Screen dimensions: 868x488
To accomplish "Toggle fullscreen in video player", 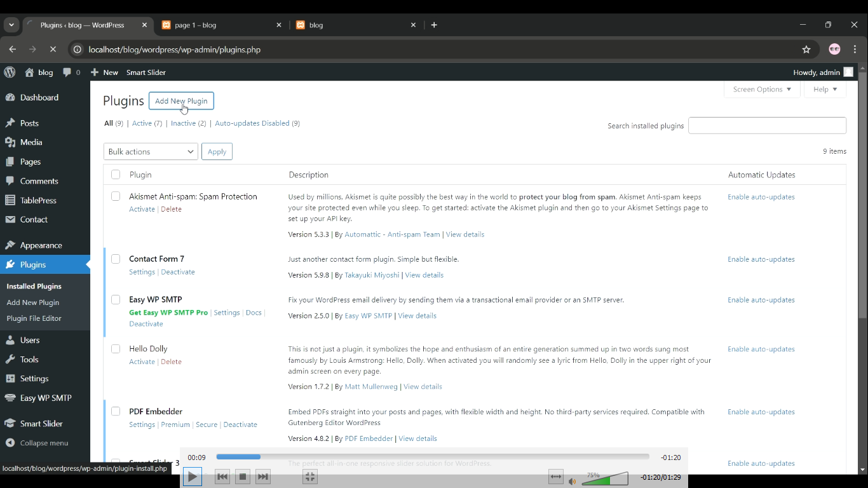I will [x=310, y=477].
